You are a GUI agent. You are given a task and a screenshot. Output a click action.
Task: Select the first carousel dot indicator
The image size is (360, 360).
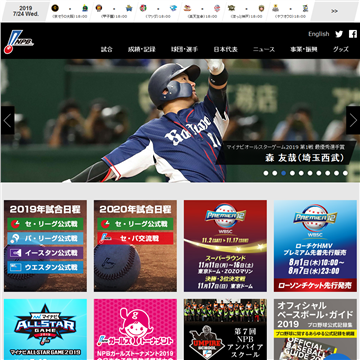[x=266, y=173]
